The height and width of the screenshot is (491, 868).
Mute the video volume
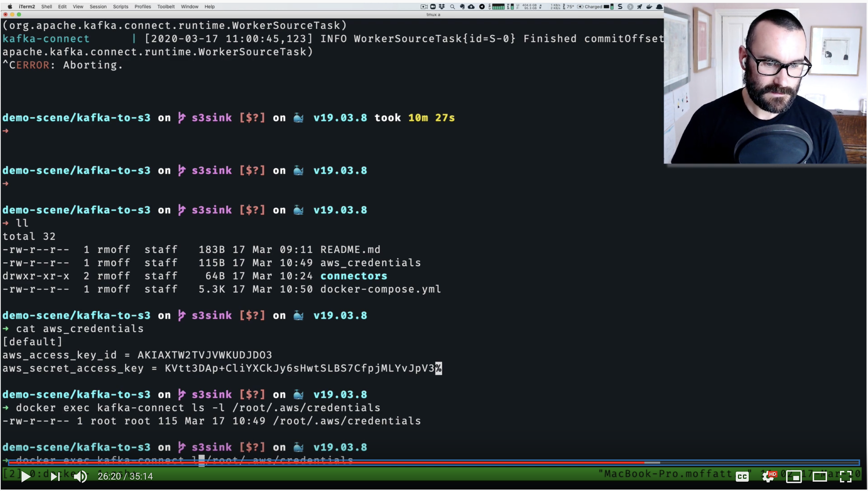tap(80, 476)
